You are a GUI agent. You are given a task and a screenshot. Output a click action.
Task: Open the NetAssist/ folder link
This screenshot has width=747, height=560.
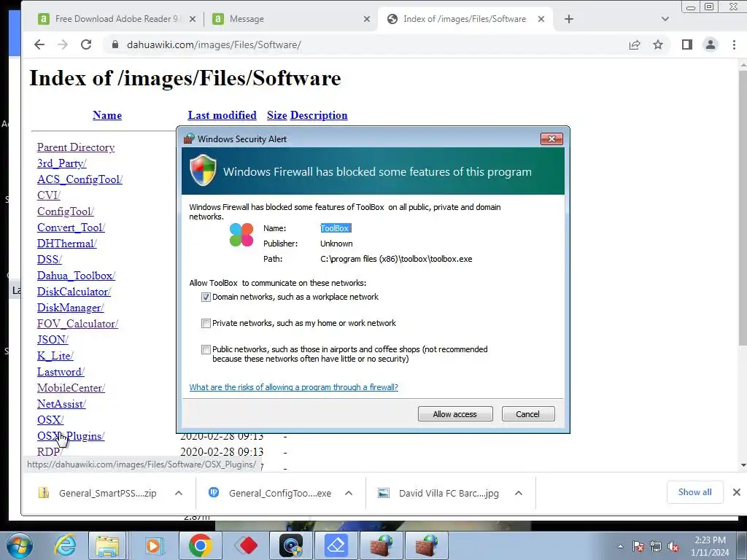[x=61, y=404]
